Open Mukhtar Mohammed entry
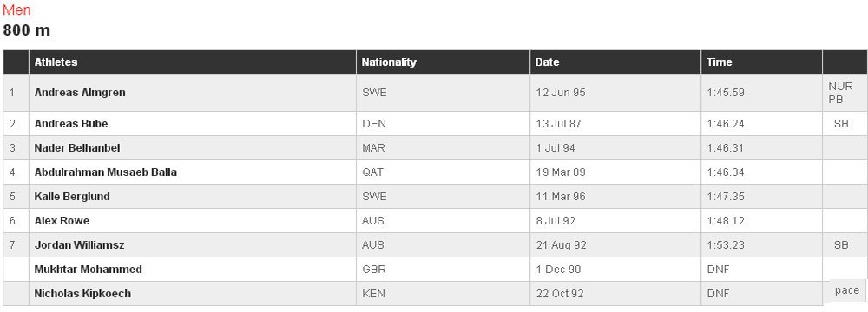The width and height of the screenshot is (868, 312). pyautogui.click(x=88, y=269)
